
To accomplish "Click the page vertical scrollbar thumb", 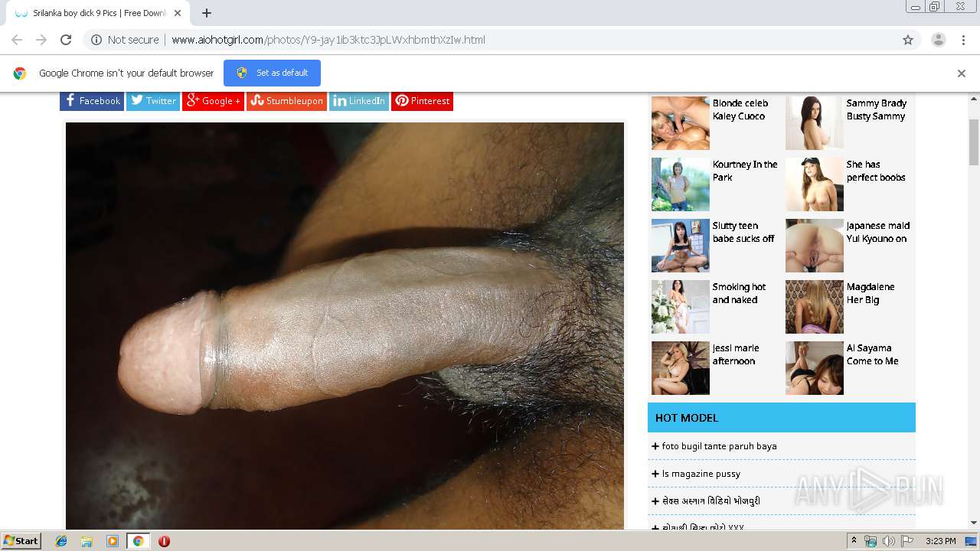I will [x=974, y=142].
